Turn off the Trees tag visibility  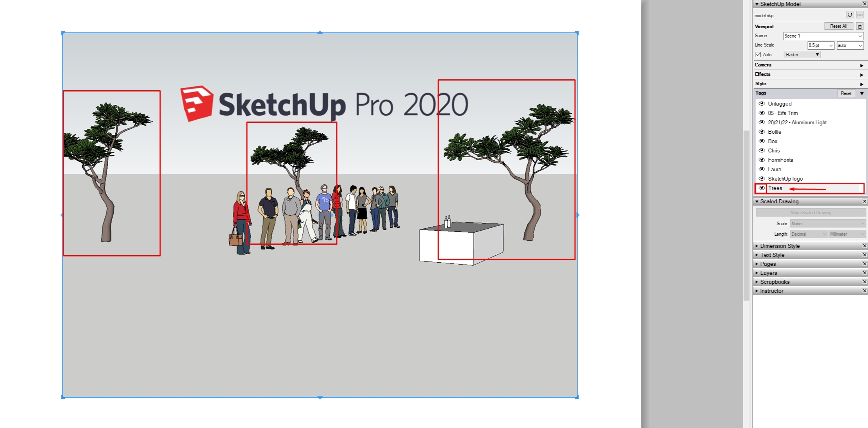(762, 188)
